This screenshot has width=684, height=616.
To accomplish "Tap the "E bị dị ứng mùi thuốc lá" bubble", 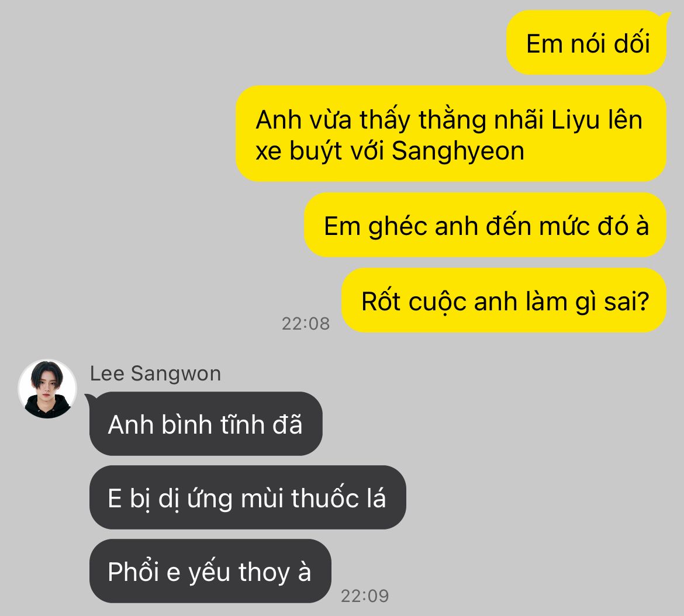I will pos(248,497).
